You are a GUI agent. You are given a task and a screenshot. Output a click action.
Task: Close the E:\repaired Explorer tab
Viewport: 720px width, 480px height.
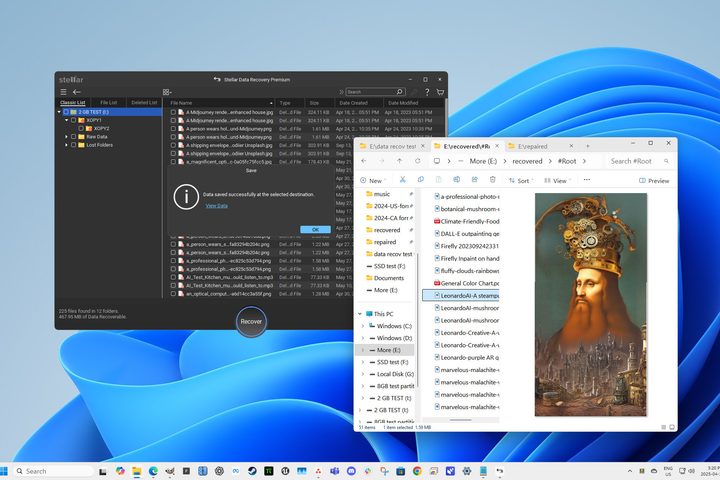point(571,146)
